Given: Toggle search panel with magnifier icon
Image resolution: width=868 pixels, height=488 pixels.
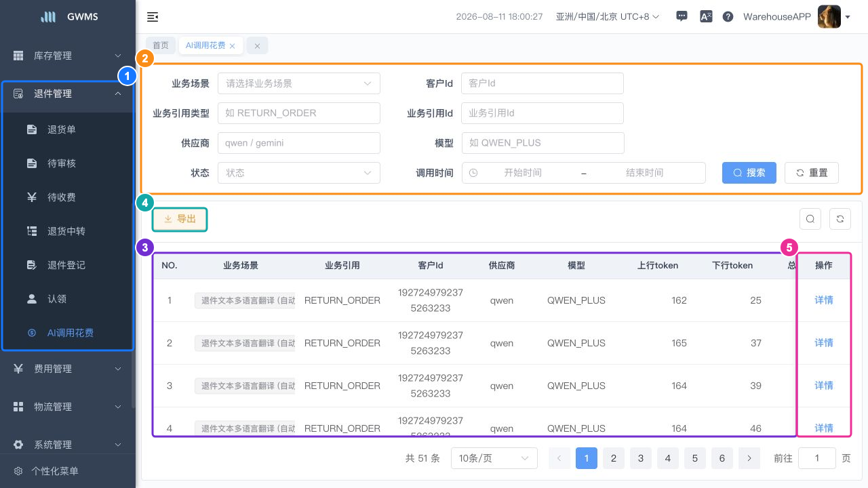Looking at the screenshot, I should point(810,219).
